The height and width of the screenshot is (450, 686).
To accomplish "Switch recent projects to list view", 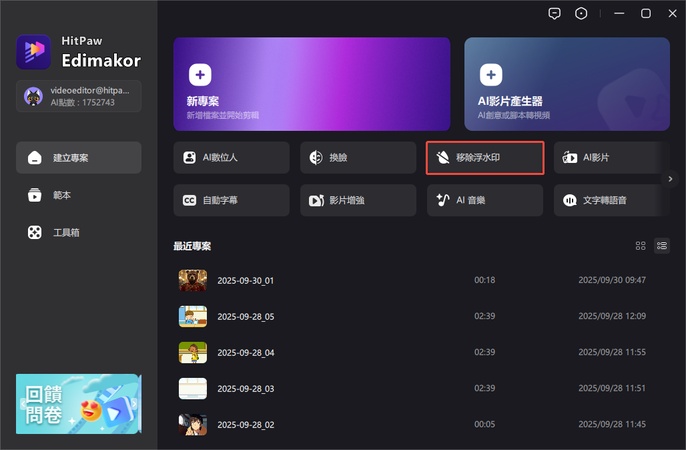I will [x=662, y=246].
